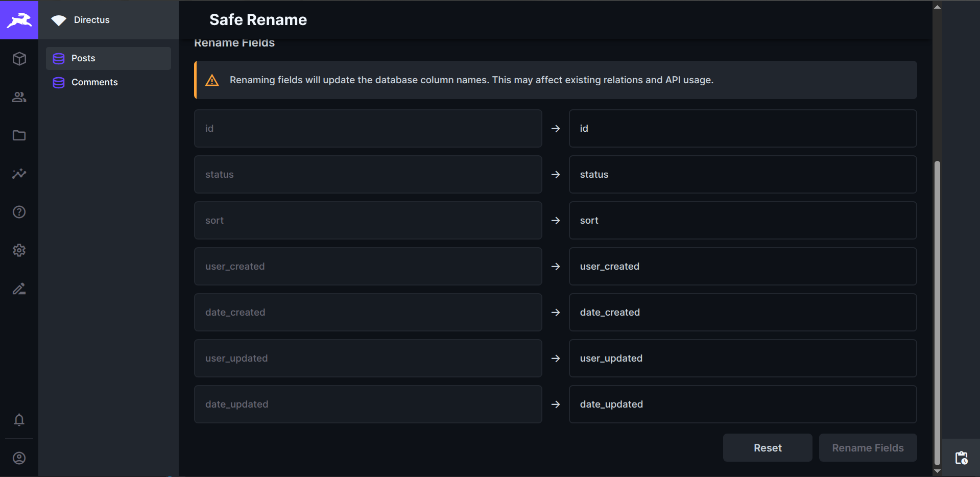Open the user profile avatar icon

(x=19, y=458)
